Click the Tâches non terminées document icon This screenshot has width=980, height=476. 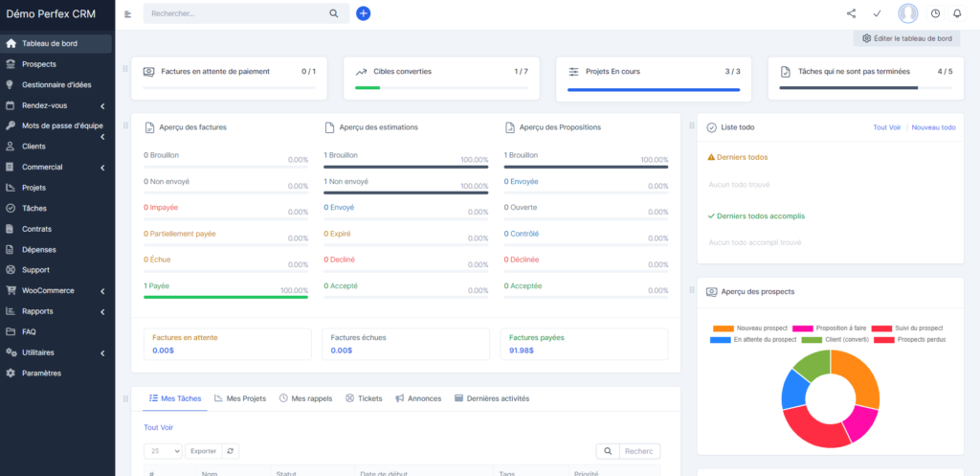point(786,72)
